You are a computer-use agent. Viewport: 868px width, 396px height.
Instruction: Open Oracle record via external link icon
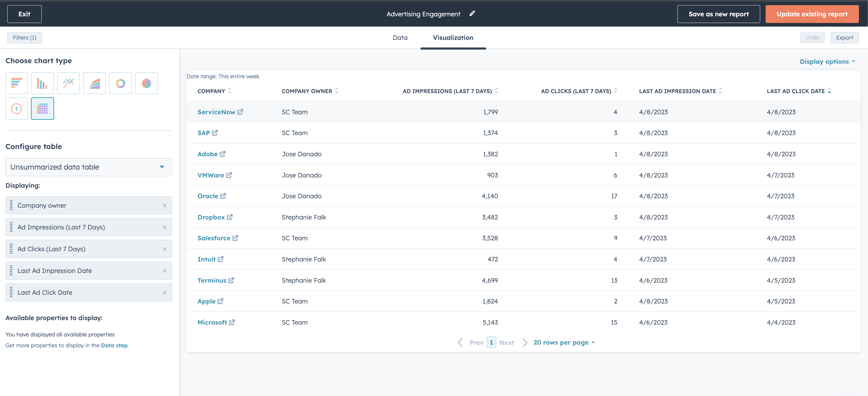click(223, 196)
